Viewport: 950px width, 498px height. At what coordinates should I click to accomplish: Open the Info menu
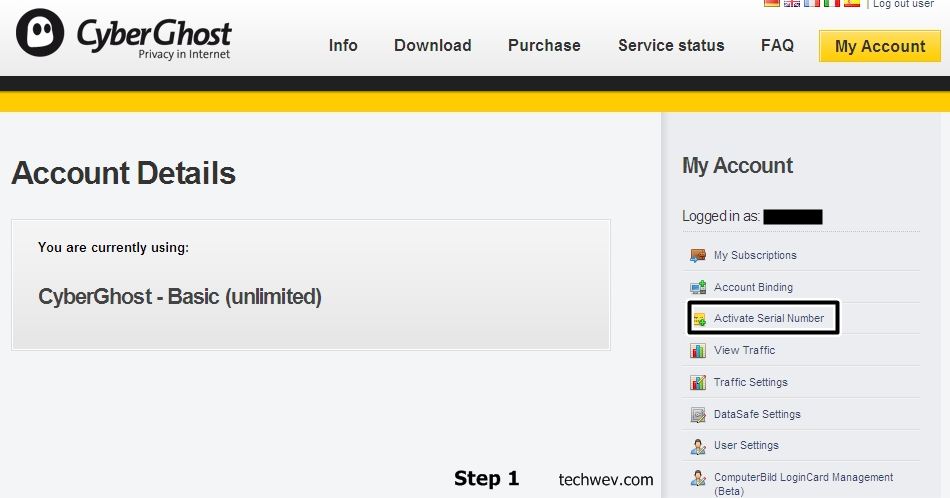(343, 45)
